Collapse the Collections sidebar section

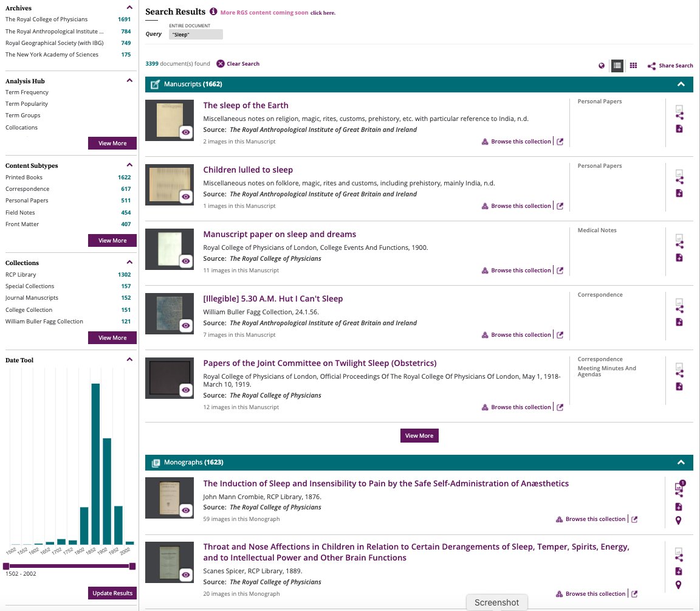tap(129, 262)
